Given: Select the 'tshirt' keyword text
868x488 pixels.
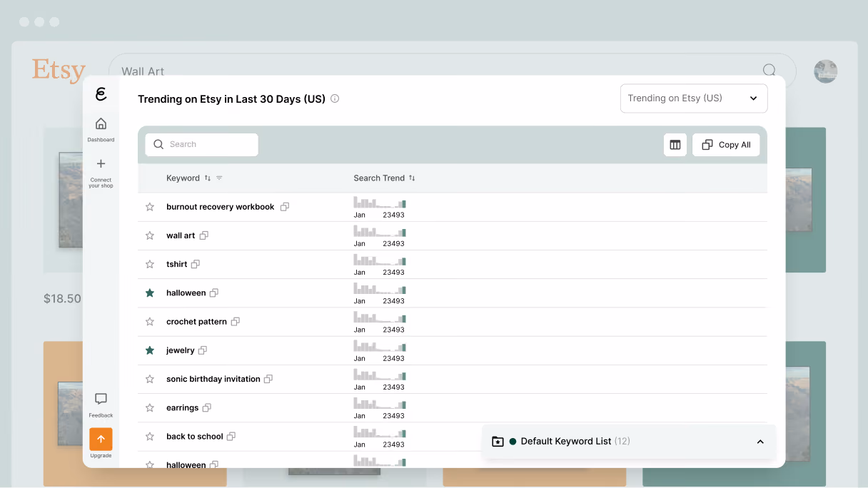Looking at the screenshot, I should coord(177,264).
